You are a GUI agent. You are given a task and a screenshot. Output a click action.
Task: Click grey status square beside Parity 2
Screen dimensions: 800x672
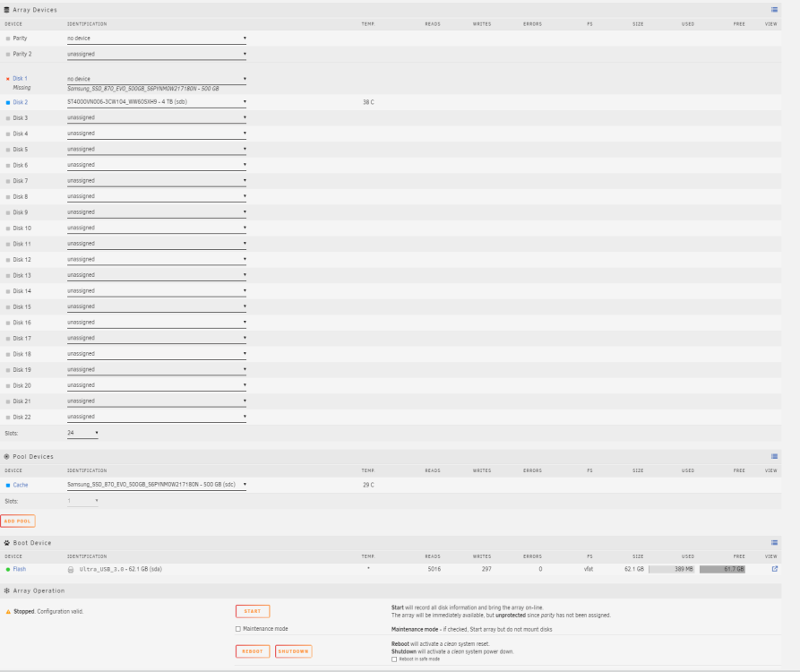point(8,54)
